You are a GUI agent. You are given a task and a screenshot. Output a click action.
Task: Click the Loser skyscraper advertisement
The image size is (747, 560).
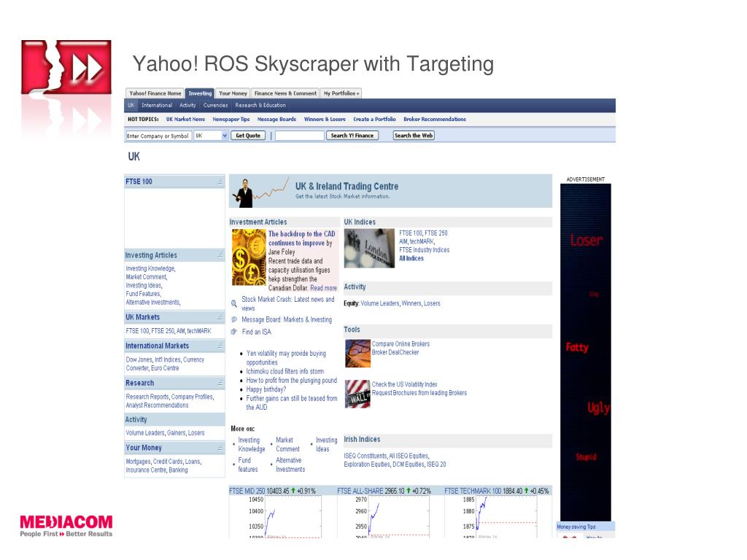(x=586, y=352)
